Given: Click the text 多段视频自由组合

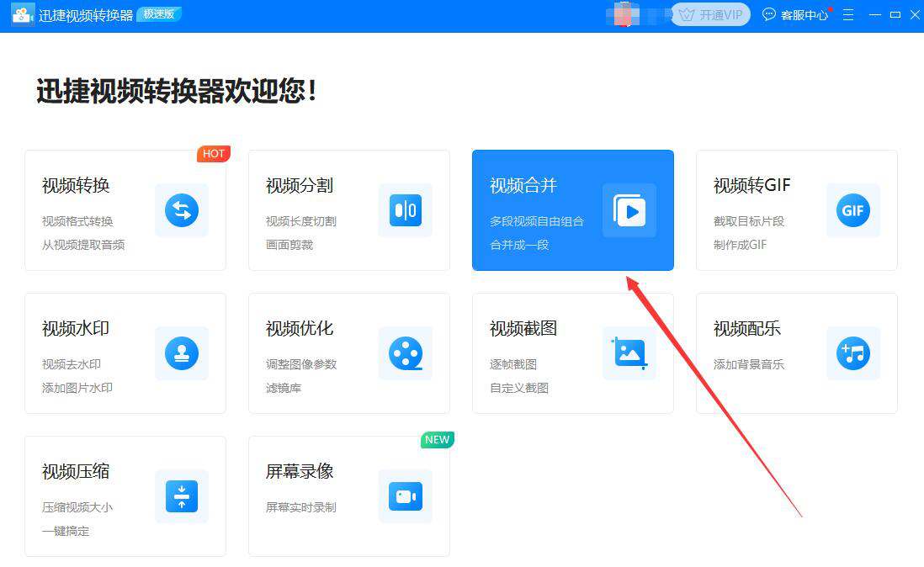Looking at the screenshot, I should 537,221.
